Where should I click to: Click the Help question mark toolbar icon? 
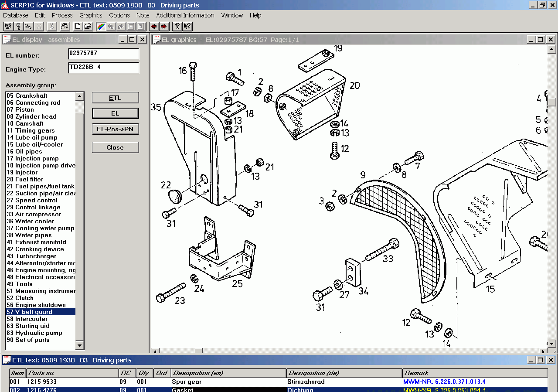point(176,26)
